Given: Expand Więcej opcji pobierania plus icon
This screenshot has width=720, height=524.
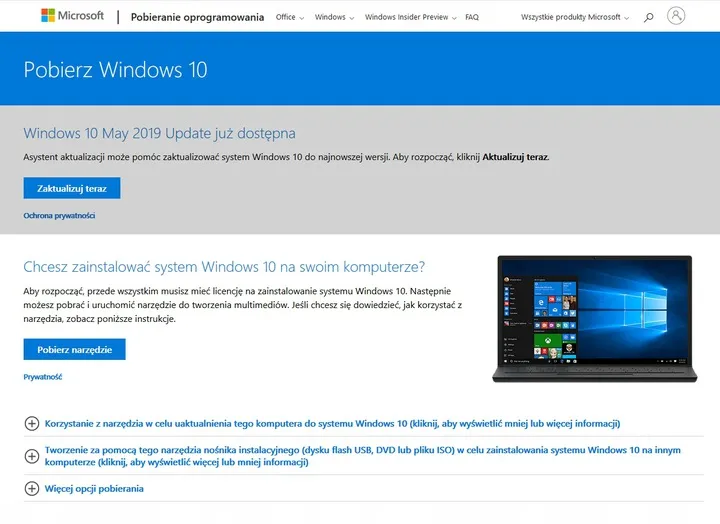Looking at the screenshot, I should click(x=32, y=489).
